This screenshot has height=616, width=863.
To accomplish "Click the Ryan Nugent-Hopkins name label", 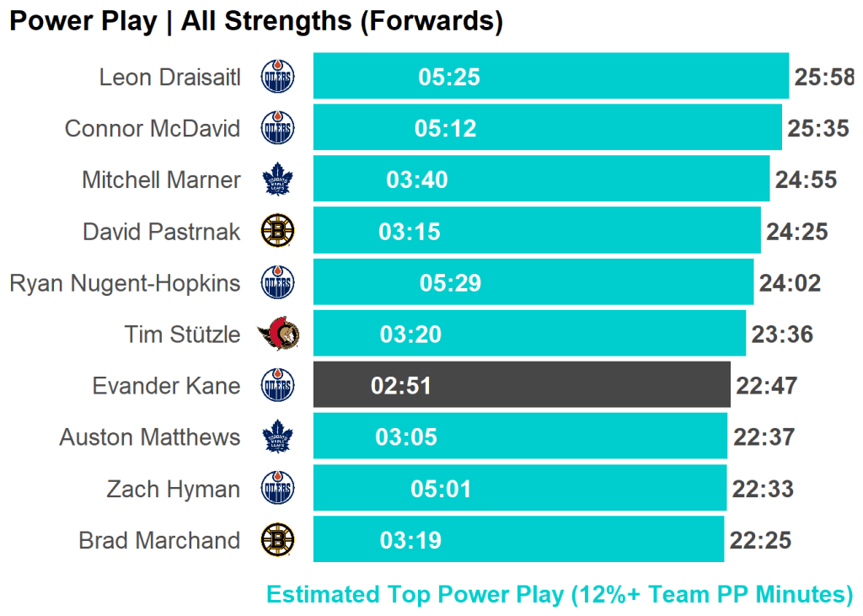I will [x=125, y=283].
